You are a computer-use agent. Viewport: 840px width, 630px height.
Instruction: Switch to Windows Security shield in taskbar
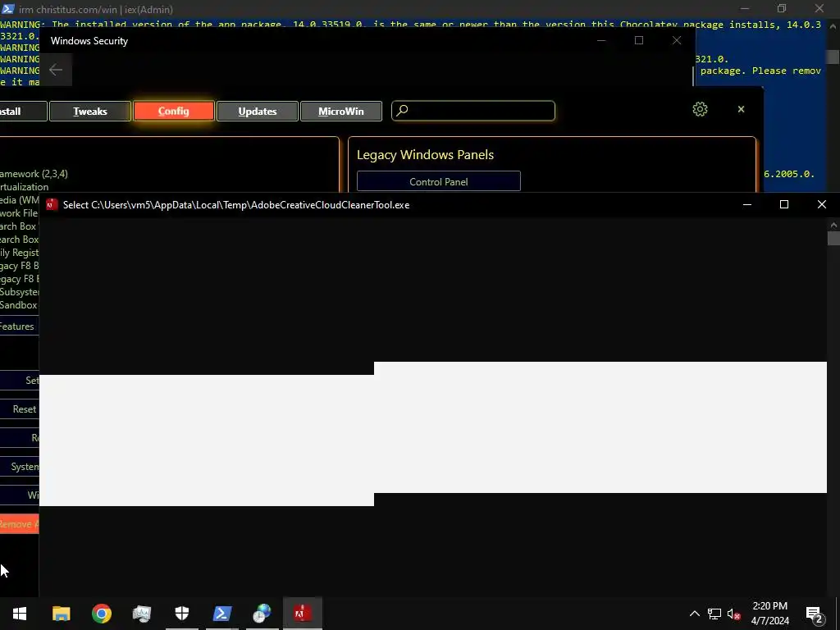(181, 614)
